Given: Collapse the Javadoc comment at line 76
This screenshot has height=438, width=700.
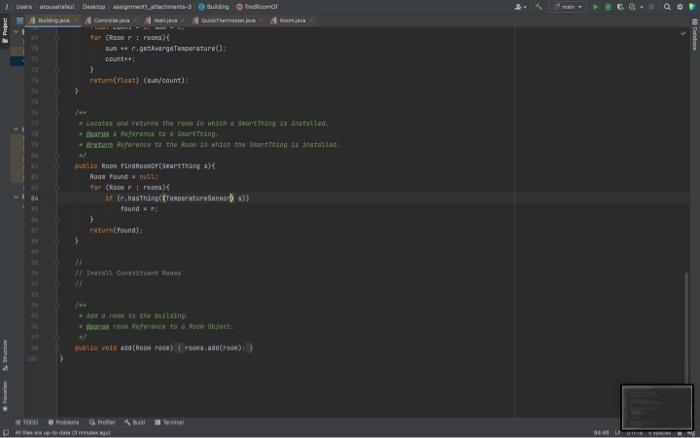Looking at the screenshot, I should (x=57, y=113).
